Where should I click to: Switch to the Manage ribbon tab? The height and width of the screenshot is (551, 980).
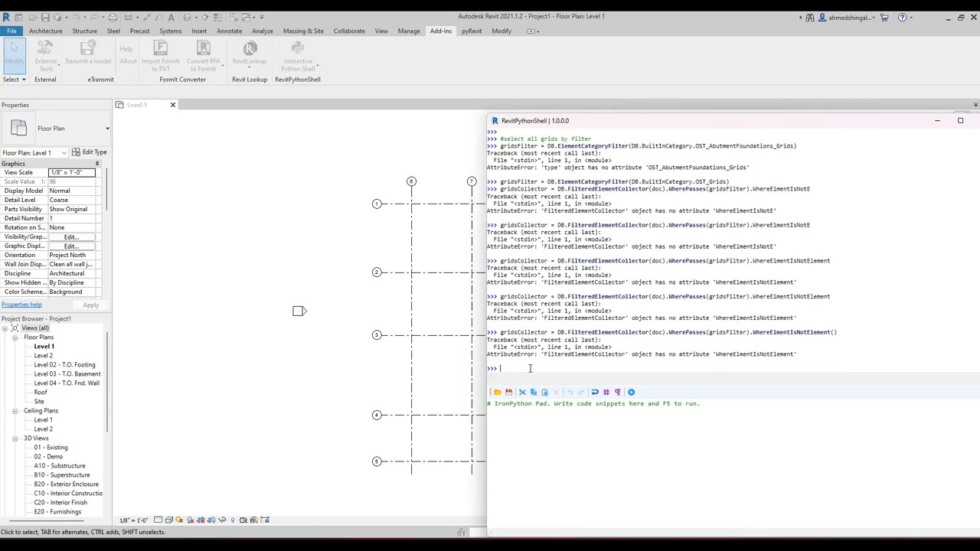click(x=409, y=31)
